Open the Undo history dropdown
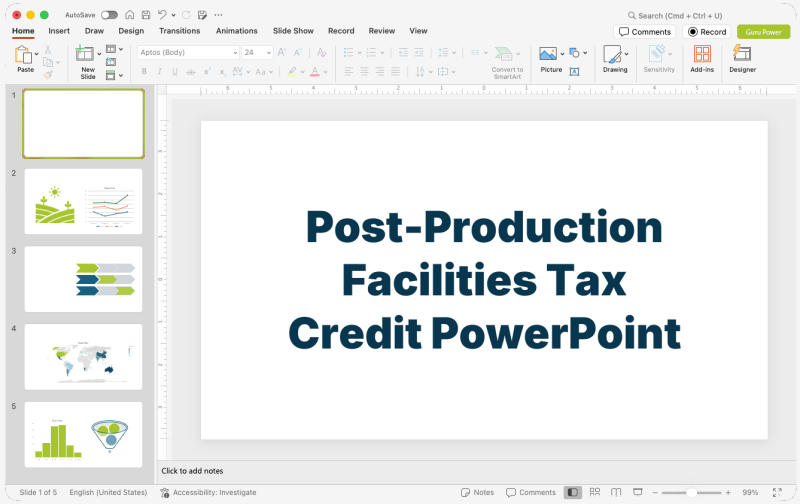Image resolution: width=800 pixels, height=504 pixels. point(173,15)
